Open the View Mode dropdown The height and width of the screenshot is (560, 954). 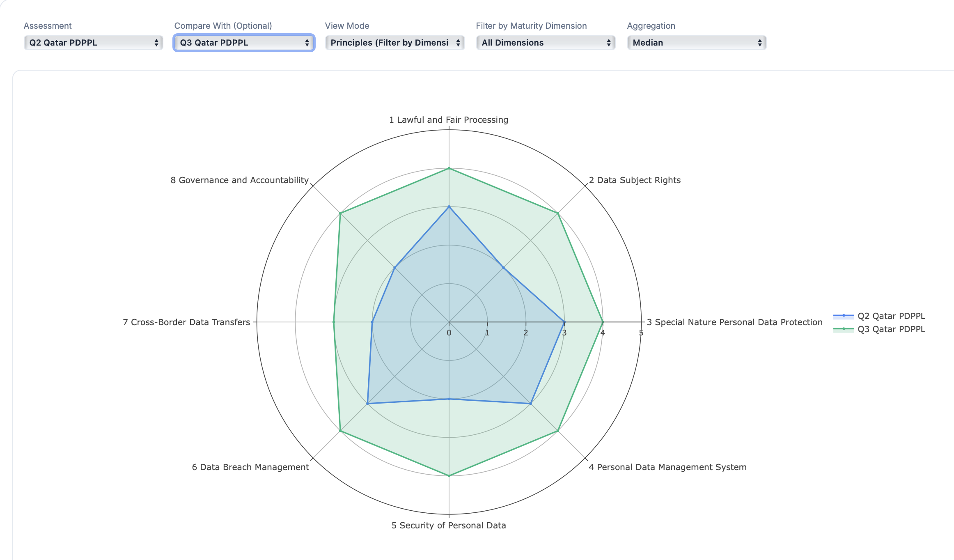(x=394, y=42)
